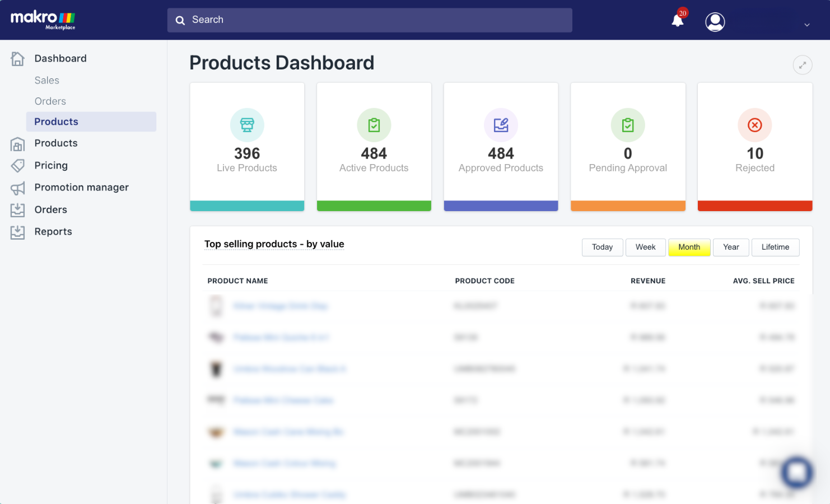
Task: Click the Search input field
Action: tap(370, 20)
